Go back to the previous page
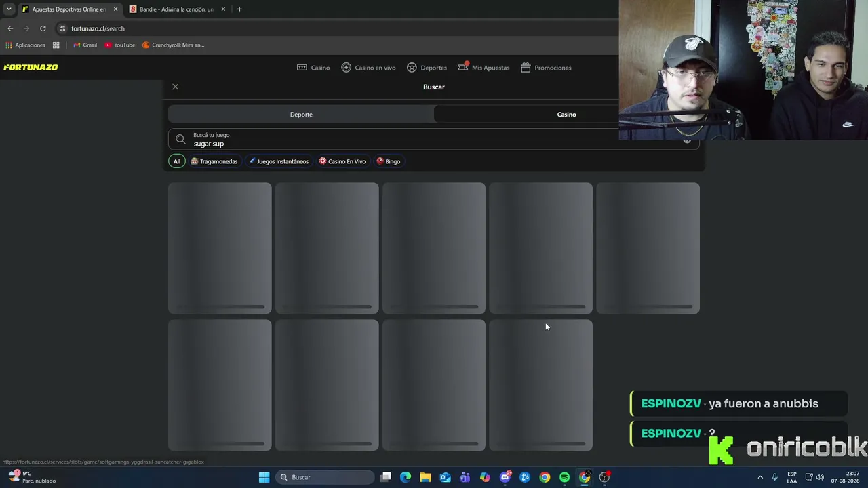 pos(10,28)
